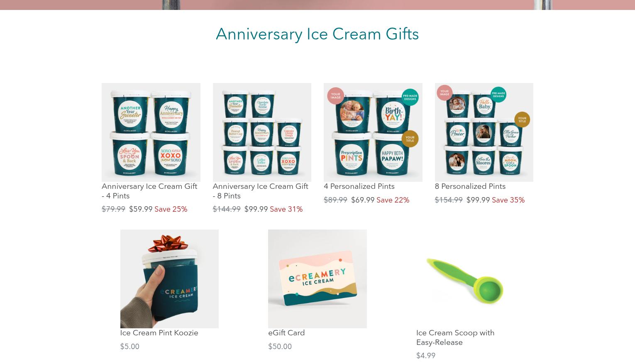Open the Anniversary Ice Cream Gift - 8 Pints link
This screenshot has height=364, width=635.
point(261,191)
